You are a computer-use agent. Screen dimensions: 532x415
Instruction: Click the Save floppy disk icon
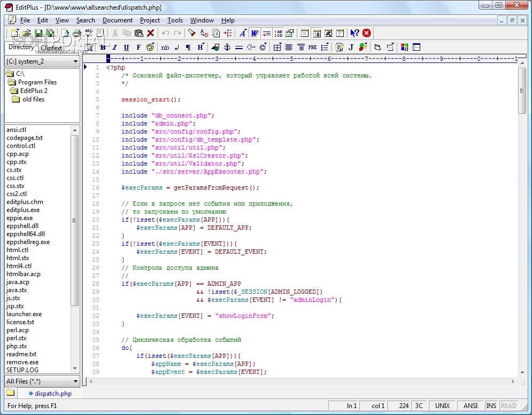coord(38,33)
